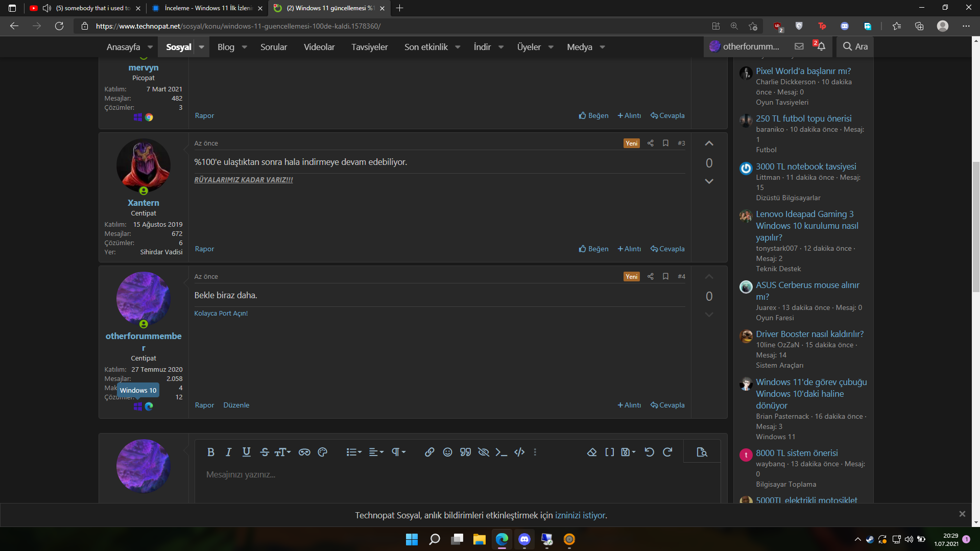Mute the audio on the YouTube tab
This screenshot has width=980, height=551.
(47, 8)
